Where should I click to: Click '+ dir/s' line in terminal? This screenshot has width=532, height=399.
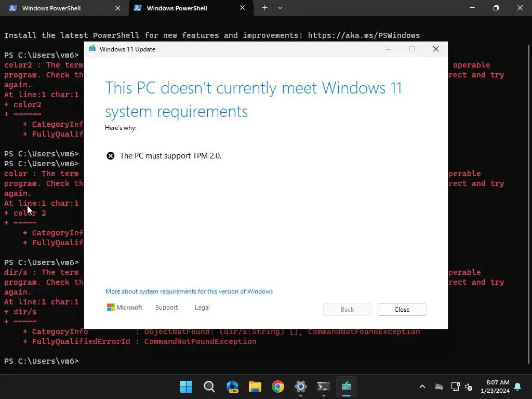click(20, 312)
